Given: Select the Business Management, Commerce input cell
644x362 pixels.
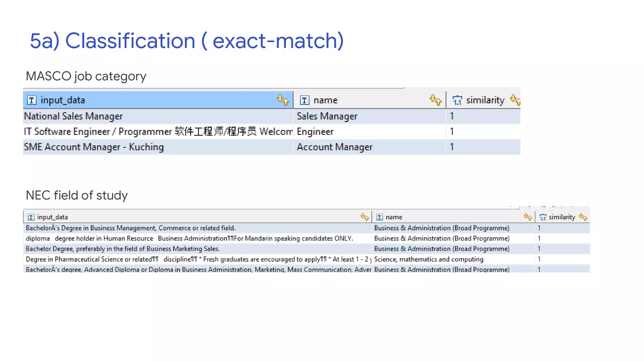Looking at the screenshot, I should (197, 228).
